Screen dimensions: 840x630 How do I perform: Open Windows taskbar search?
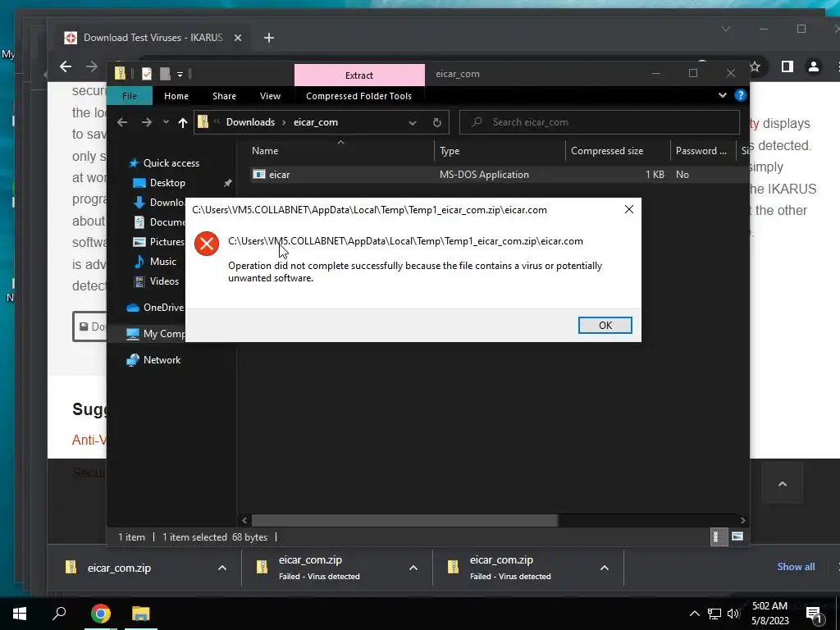point(59,614)
